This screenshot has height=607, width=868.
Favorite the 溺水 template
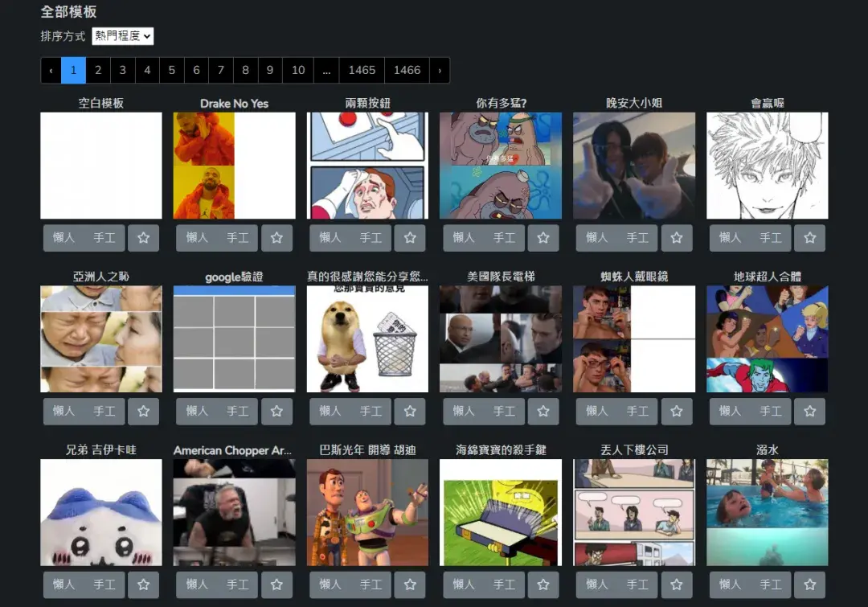pyautogui.click(x=810, y=584)
